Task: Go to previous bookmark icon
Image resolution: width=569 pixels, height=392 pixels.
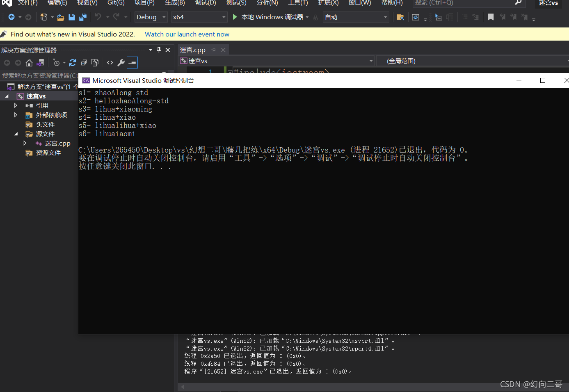Action: pyautogui.click(x=503, y=17)
